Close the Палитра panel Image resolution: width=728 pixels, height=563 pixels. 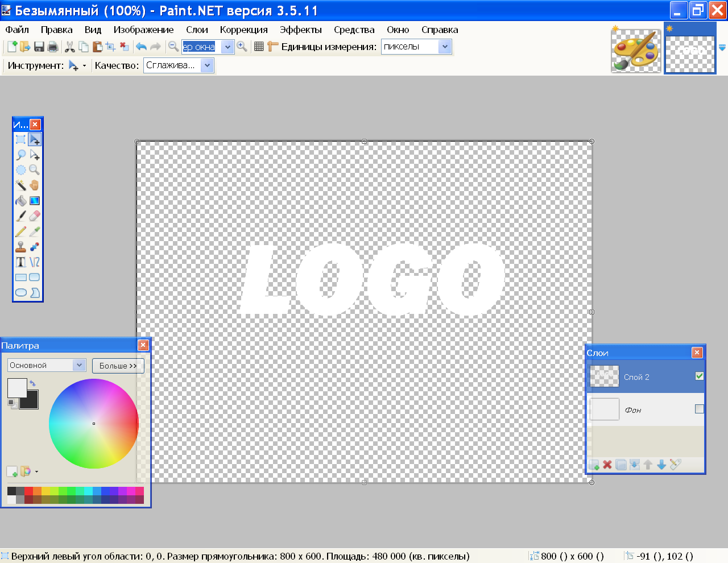(143, 345)
